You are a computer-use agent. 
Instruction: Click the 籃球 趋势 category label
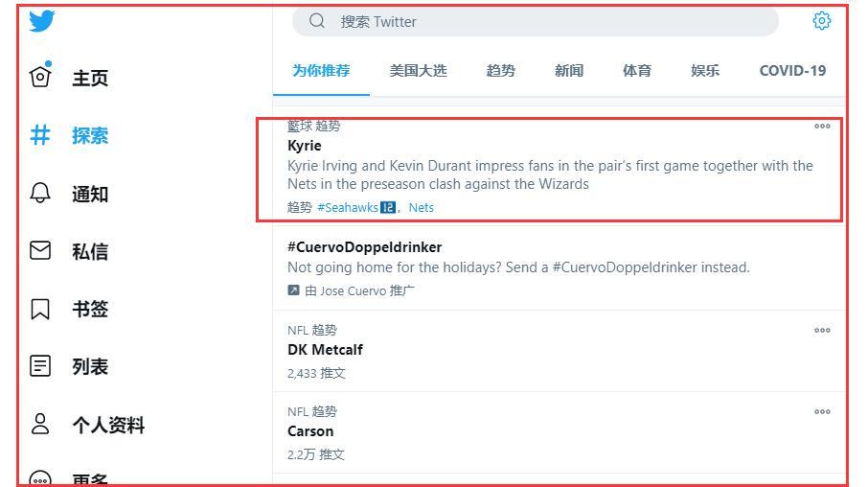[x=314, y=127]
